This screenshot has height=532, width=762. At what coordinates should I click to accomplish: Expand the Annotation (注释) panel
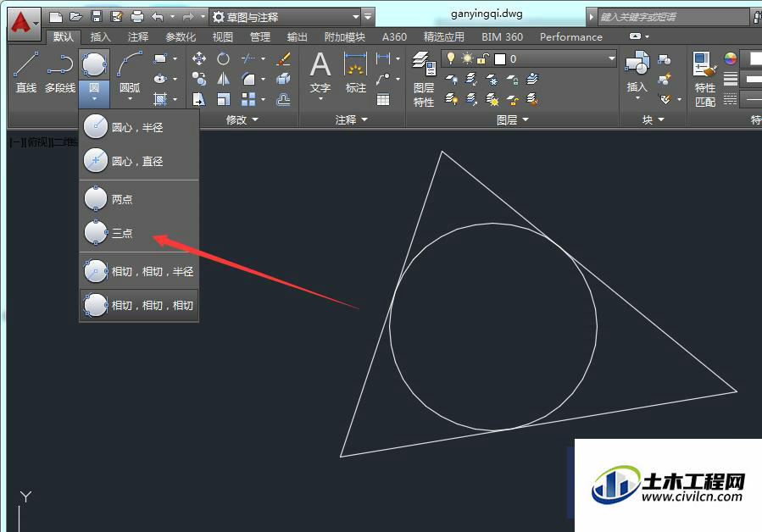[352, 119]
